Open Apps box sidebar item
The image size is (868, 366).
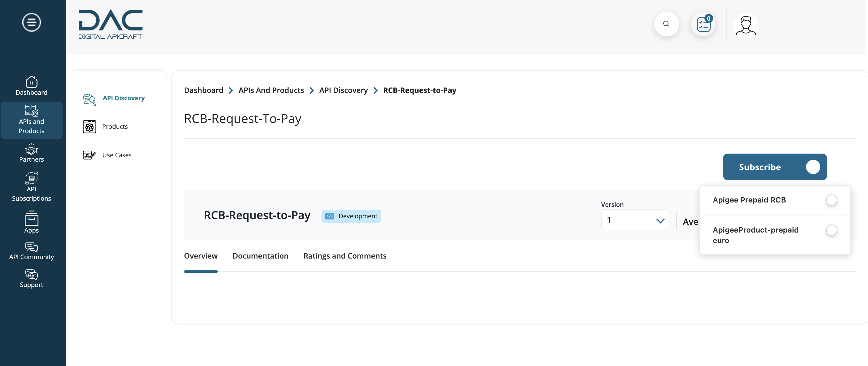pyautogui.click(x=31, y=222)
